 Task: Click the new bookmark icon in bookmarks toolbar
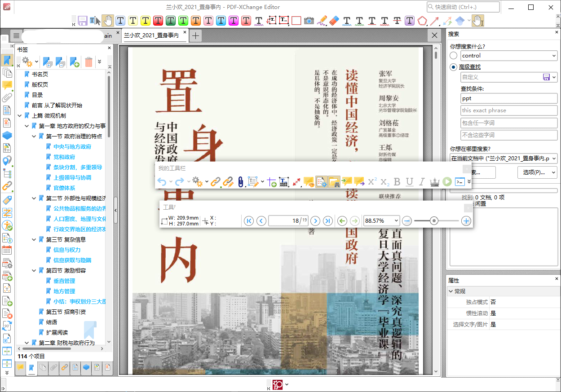75,62
